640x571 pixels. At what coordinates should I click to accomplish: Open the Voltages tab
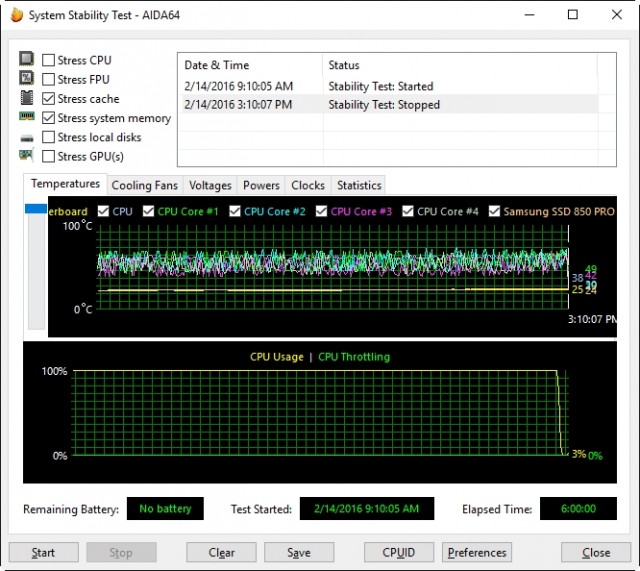pos(210,185)
